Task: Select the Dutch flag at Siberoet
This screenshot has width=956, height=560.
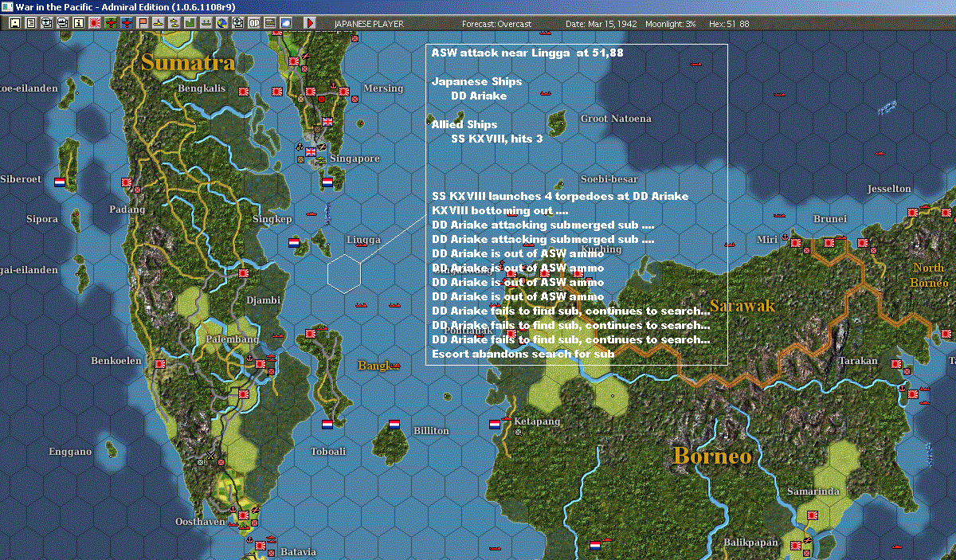Action: point(60,182)
